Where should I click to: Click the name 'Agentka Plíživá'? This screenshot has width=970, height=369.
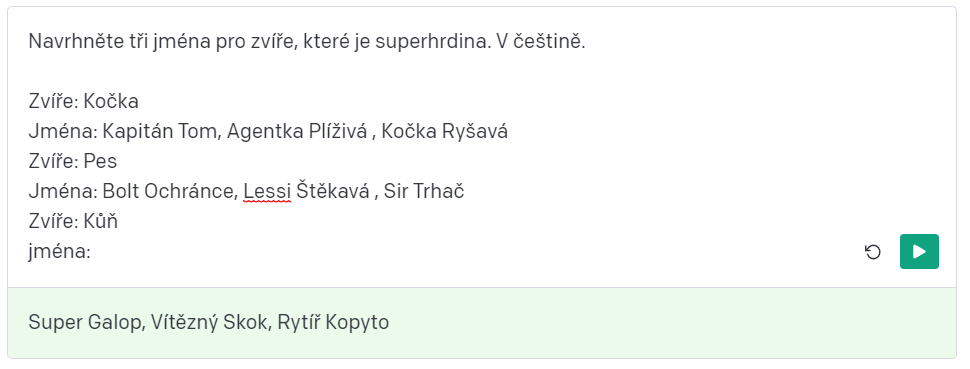pyautogui.click(x=297, y=131)
